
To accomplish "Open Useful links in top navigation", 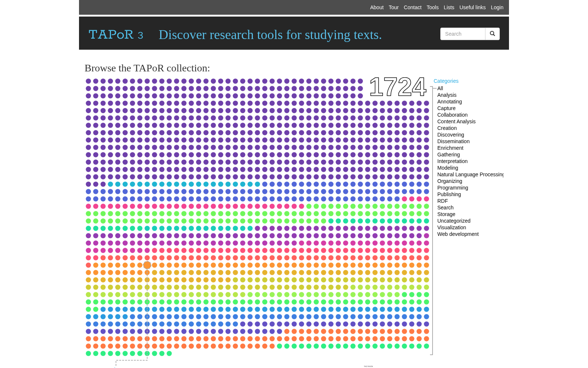I will [x=472, y=7].
